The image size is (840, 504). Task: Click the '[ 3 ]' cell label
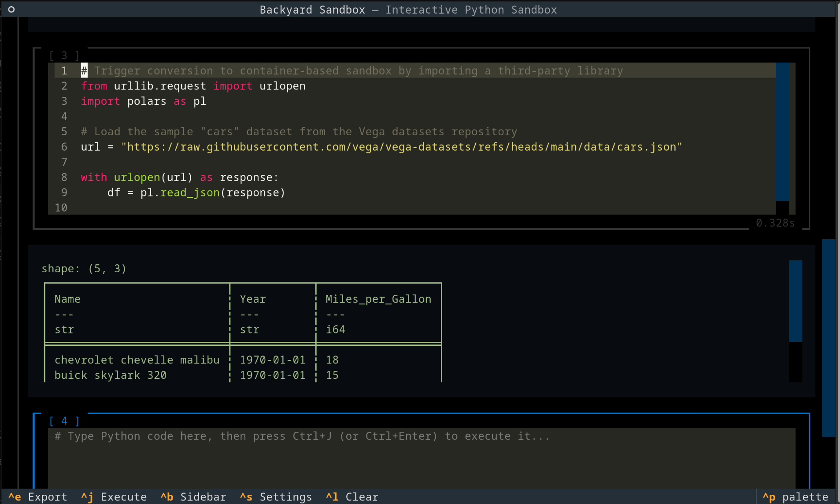tap(64, 56)
